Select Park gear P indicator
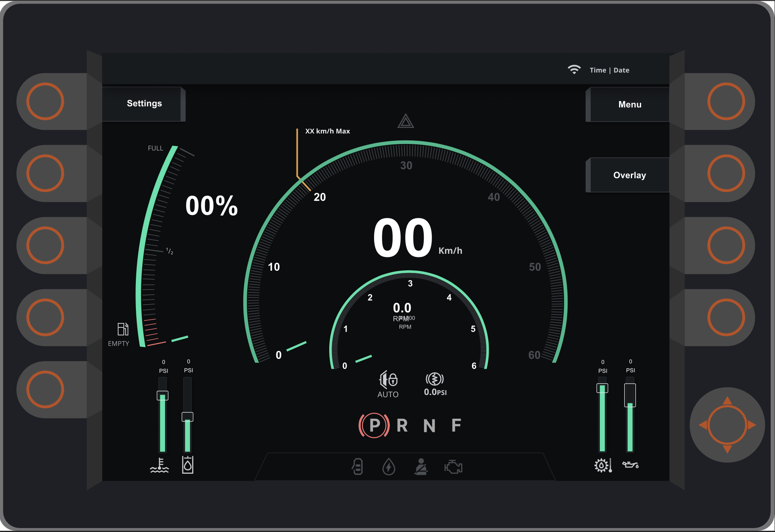 375,425
